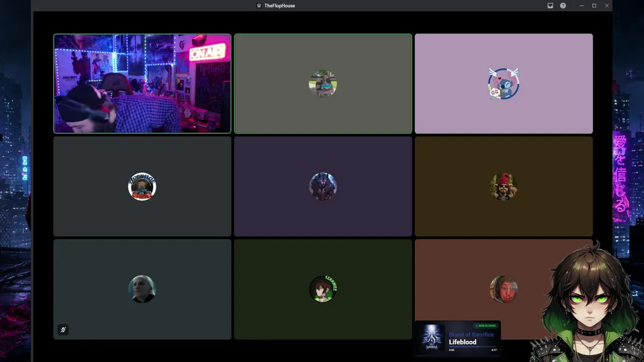Select the green anime avatar labeled Kermit
The width and height of the screenshot is (644, 362).
tap(323, 289)
